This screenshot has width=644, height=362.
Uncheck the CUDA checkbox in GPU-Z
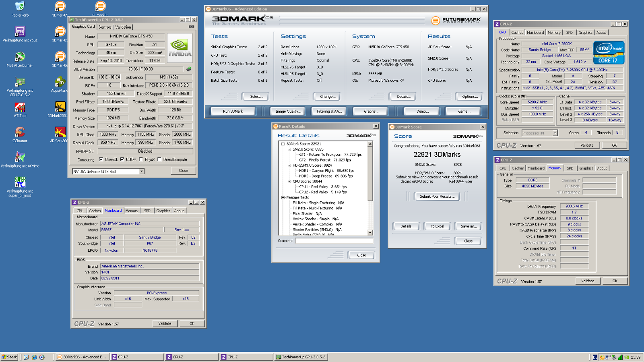(x=122, y=159)
